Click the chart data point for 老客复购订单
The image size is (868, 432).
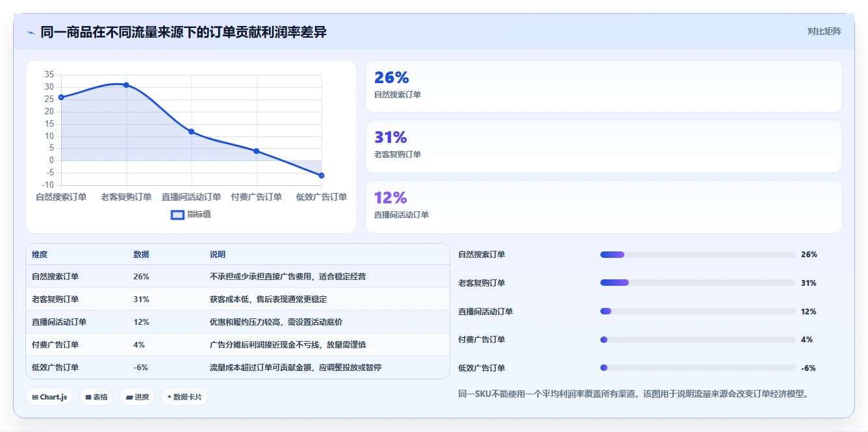click(x=126, y=85)
